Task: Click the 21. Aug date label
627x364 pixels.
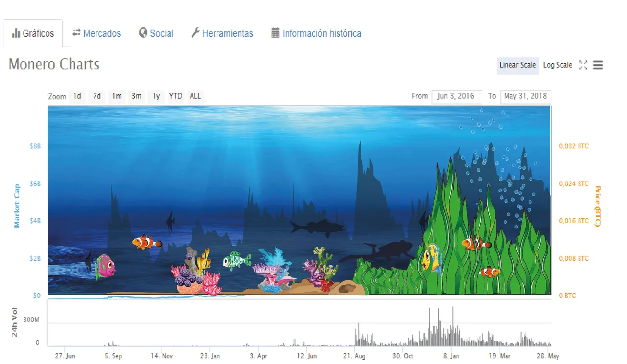Action: 355,356
